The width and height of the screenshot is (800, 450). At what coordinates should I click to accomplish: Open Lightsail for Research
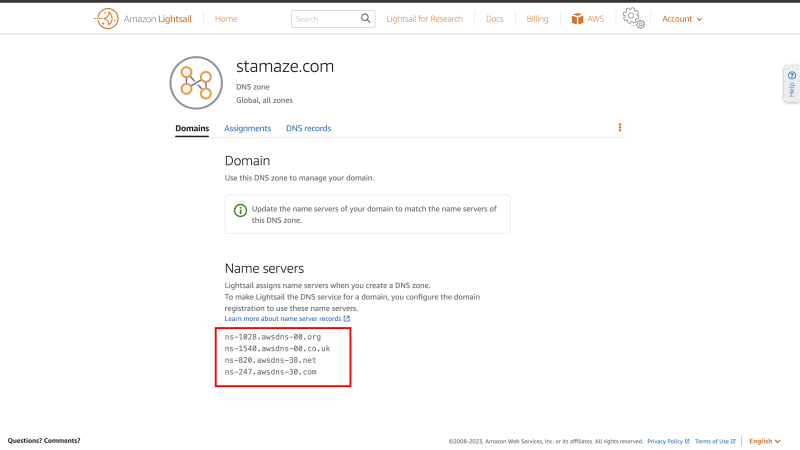[424, 19]
